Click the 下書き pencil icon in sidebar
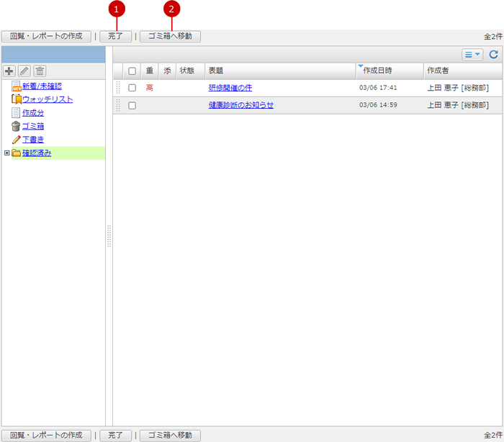The height and width of the screenshot is (442, 504). coord(16,139)
